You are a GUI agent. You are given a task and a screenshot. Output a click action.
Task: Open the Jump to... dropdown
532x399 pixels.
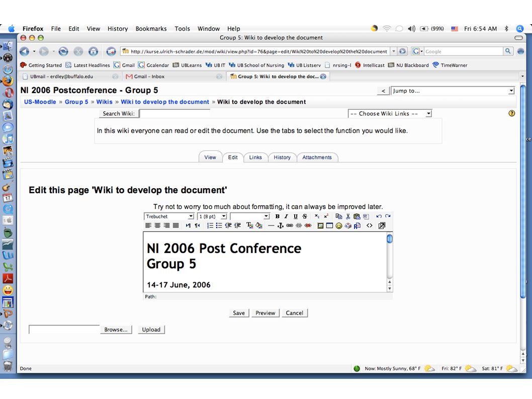pos(453,91)
